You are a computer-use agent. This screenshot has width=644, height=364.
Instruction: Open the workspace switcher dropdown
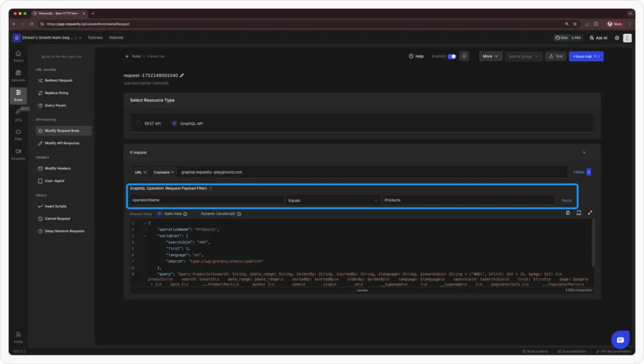(47, 38)
